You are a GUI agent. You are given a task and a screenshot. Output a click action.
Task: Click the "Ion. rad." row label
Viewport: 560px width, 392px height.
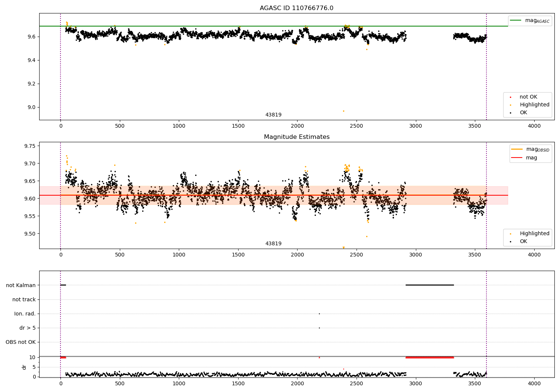[25, 314]
